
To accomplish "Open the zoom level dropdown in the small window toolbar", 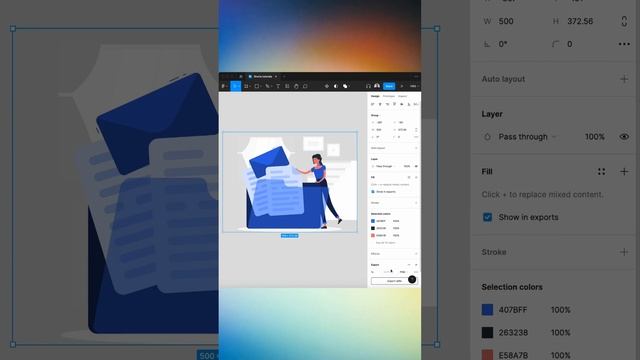I will coord(414,86).
